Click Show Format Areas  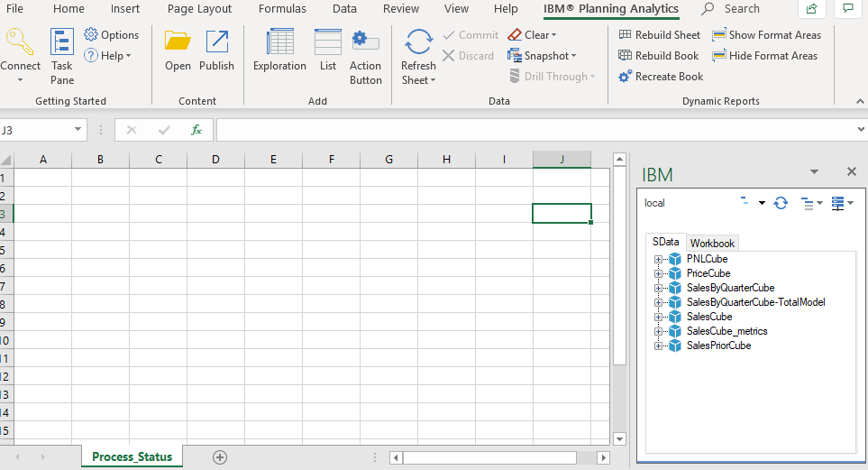point(767,35)
